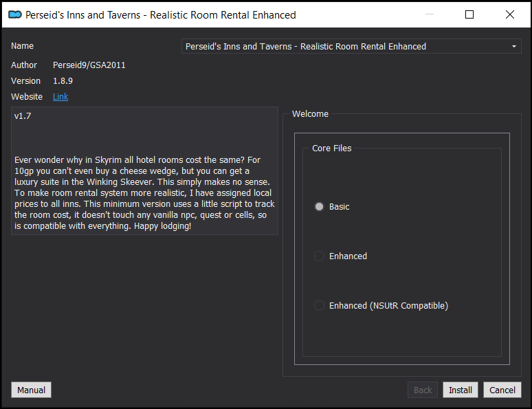532x409 pixels.
Task: Click the mod description text box
Action: tap(144, 170)
